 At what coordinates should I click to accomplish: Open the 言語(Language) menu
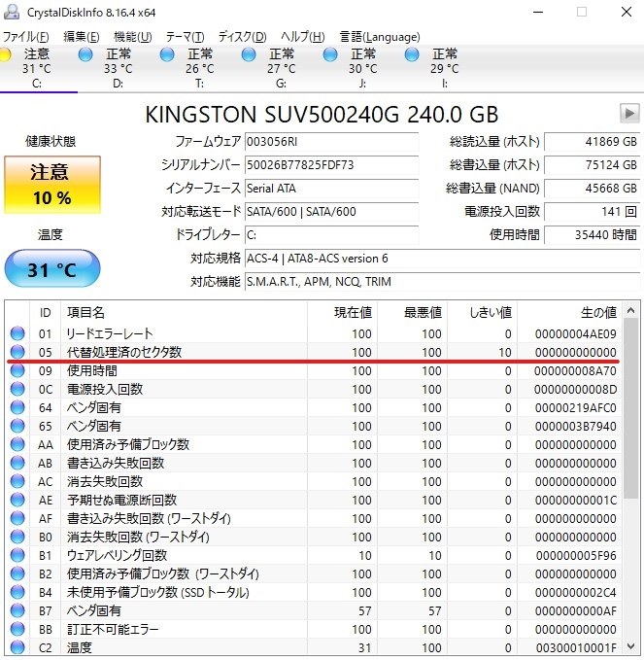pos(380,37)
